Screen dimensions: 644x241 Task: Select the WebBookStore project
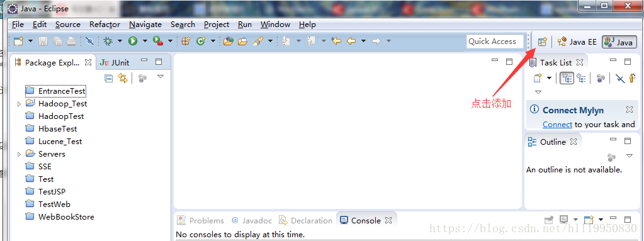[60, 217]
